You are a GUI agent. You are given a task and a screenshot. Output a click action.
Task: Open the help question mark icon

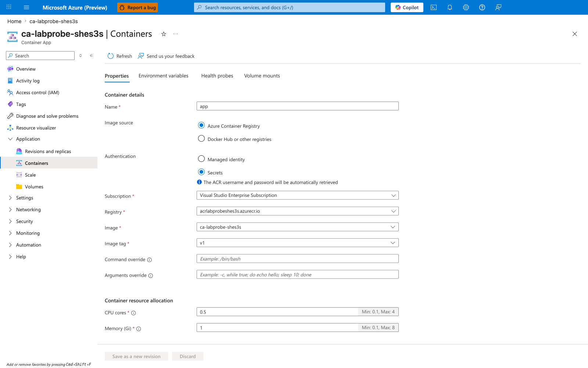(x=482, y=7)
